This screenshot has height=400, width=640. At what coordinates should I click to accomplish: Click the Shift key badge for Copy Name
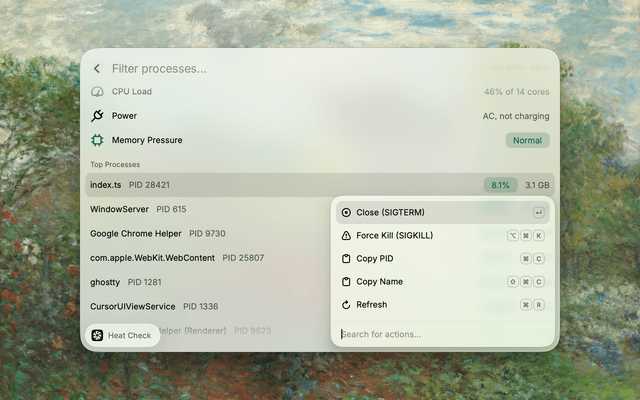pyautogui.click(x=513, y=282)
